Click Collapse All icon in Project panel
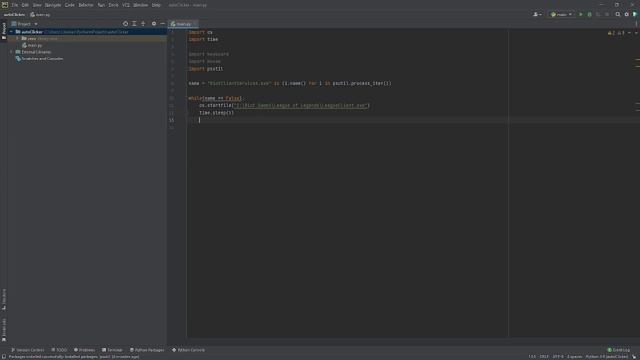 143,24
